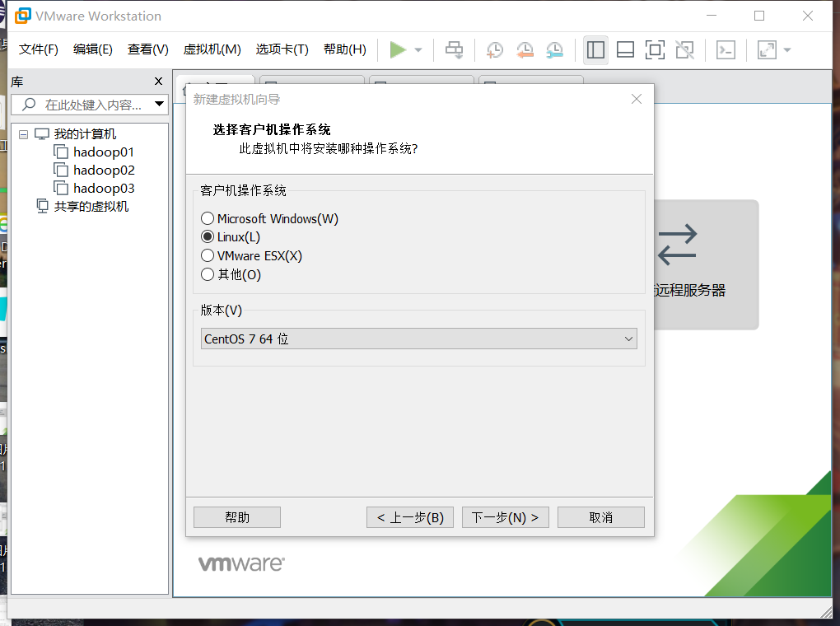Click the revert to snapshot icon
The image size is (840, 626).
(x=525, y=50)
